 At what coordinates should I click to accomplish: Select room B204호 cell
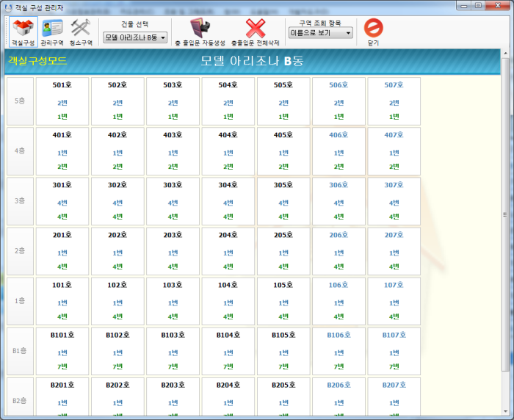tap(228, 397)
